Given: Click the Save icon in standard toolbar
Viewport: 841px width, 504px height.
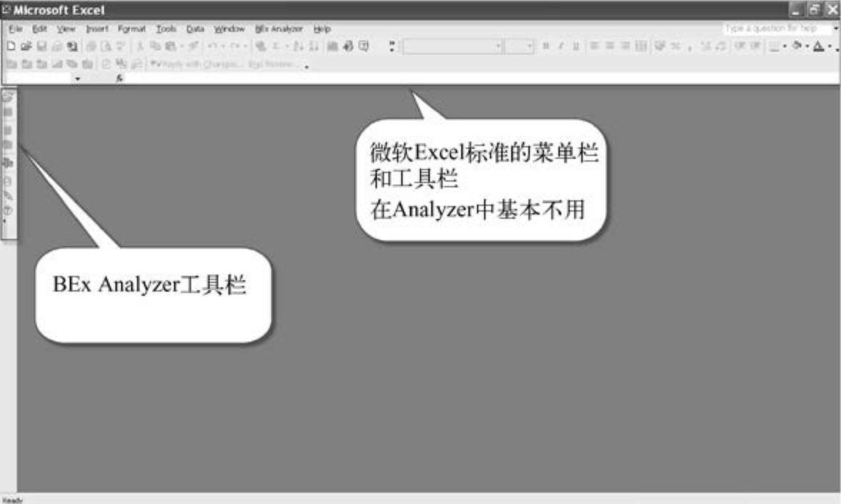Looking at the screenshot, I should (x=41, y=46).
